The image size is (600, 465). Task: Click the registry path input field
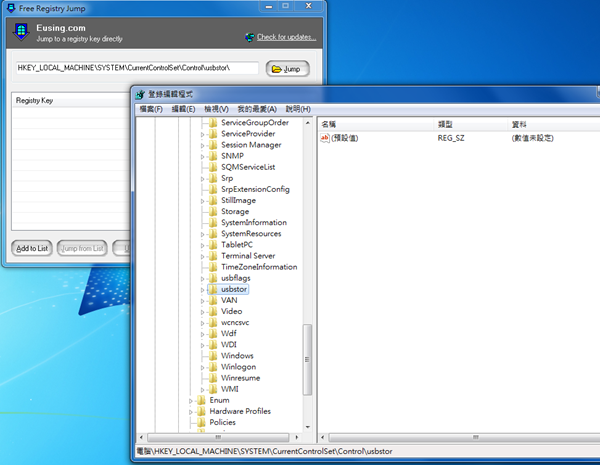[136, 69]
